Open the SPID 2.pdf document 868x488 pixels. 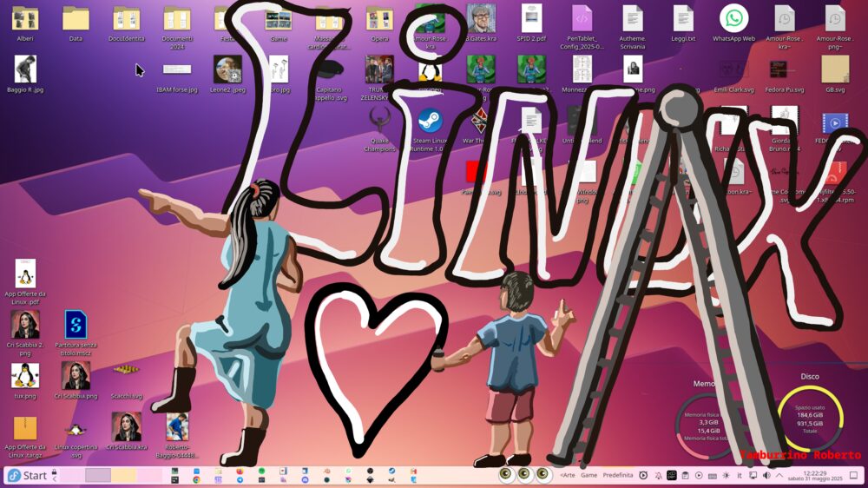(531, 23)
